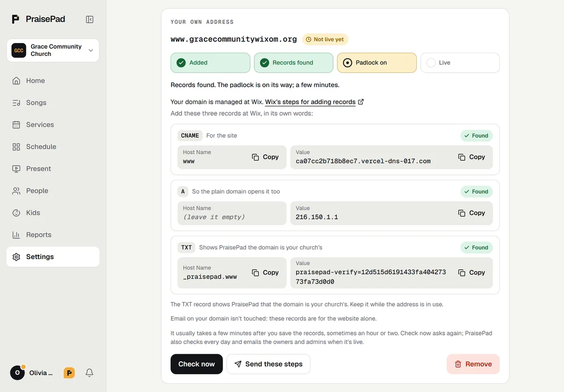Select the Padlock on progress step
The width and height of the screenshot is (564, 392).
(x=377, y=63)
